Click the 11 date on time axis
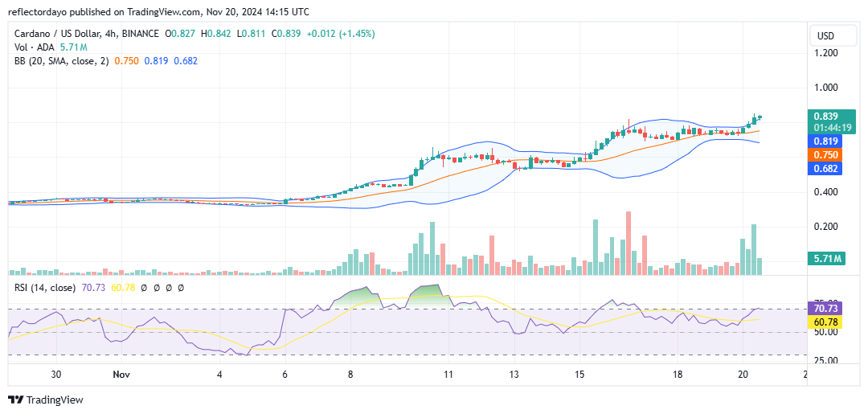Screen dimensions: 868x414 448,375
